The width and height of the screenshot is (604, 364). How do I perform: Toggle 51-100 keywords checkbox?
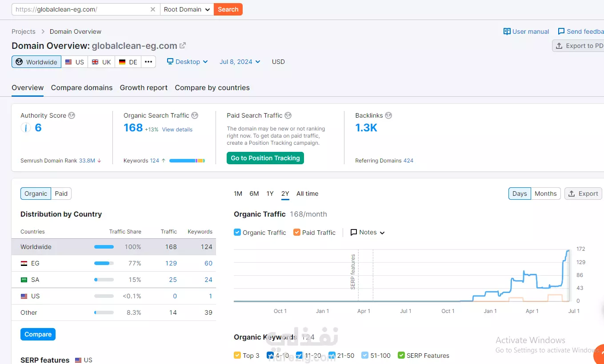click(x=365, y=355)
